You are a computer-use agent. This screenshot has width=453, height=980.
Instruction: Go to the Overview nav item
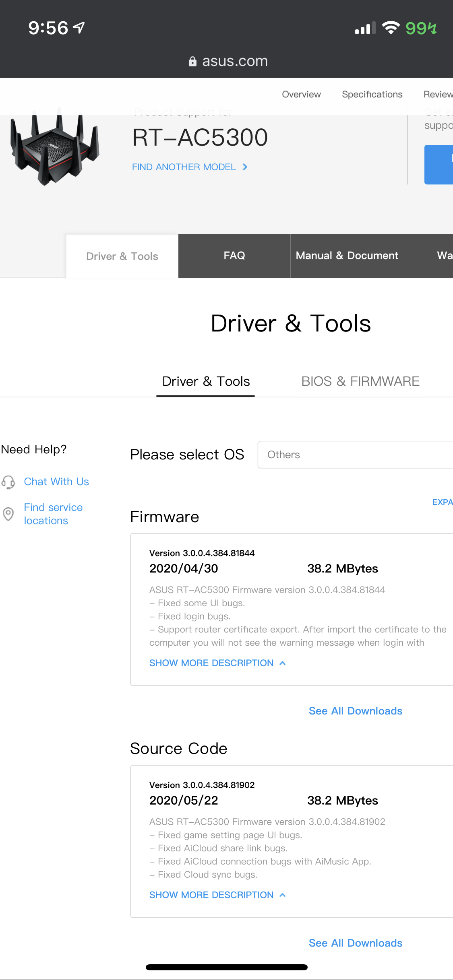301,95
